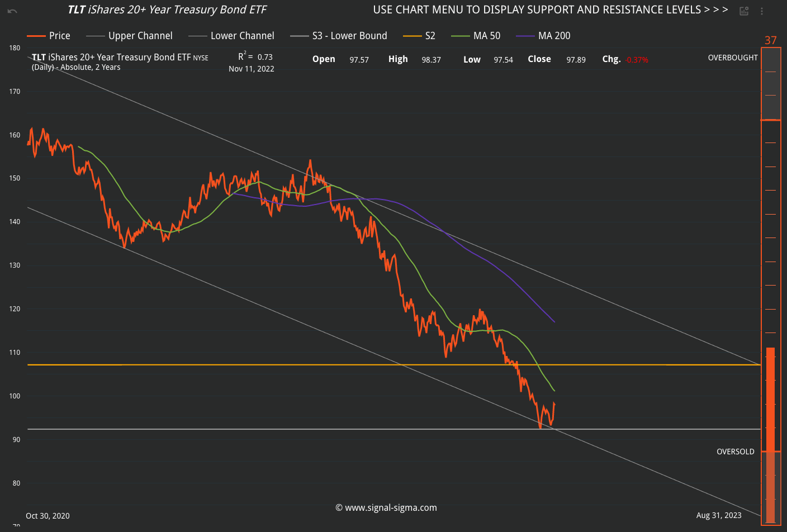787x532 pixels.
Task: Click the Low 97.54 value
Action: pyautogui.click(x=503, y=60)
